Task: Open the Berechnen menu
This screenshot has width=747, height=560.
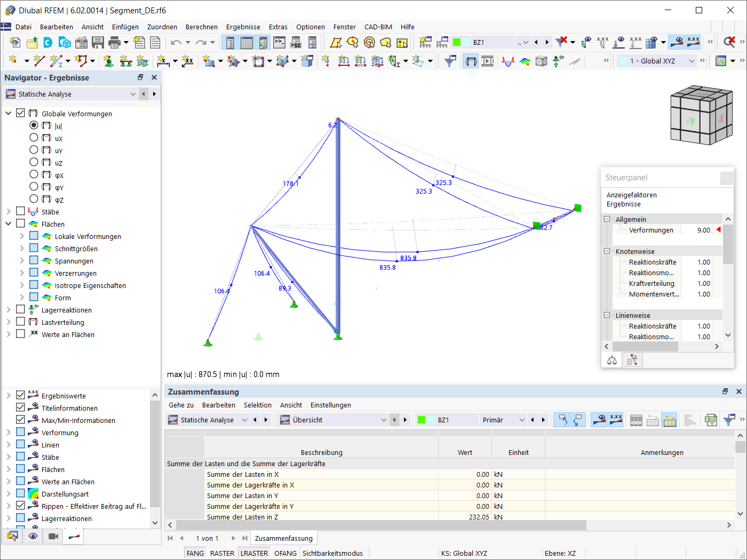Action: (202, 27)
